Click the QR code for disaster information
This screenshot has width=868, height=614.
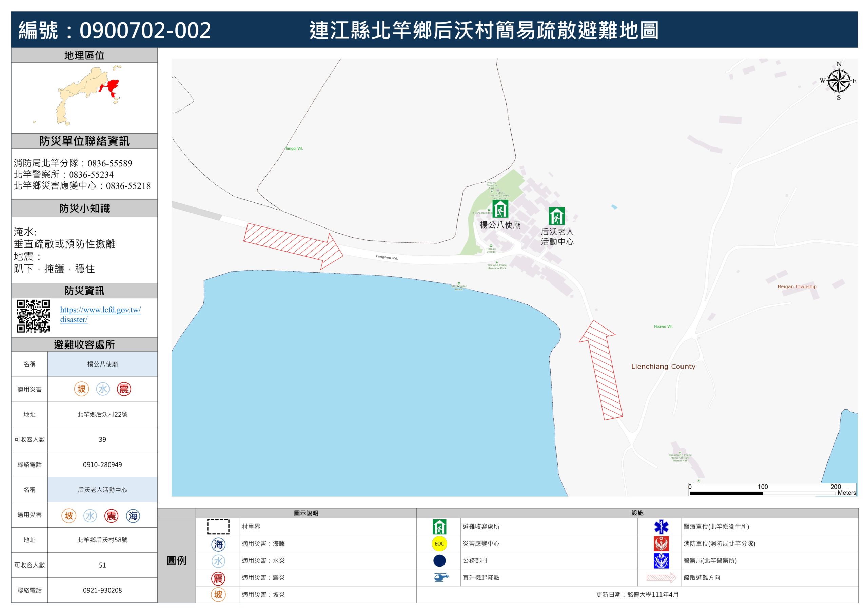(33, 316)
